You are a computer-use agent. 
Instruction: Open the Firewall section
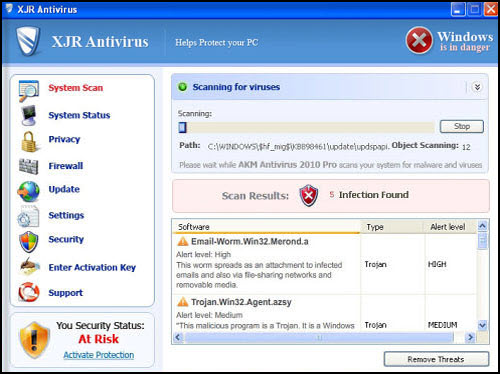point(66,166)
